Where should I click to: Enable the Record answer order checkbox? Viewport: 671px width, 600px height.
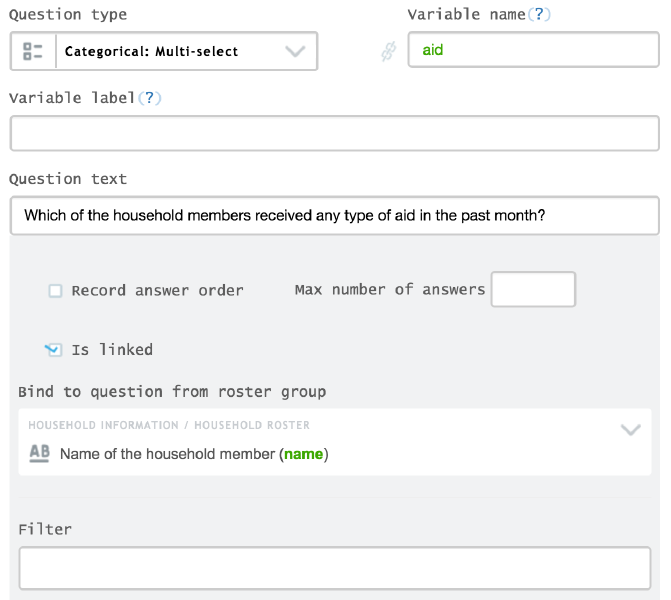(x=56, y=291)
